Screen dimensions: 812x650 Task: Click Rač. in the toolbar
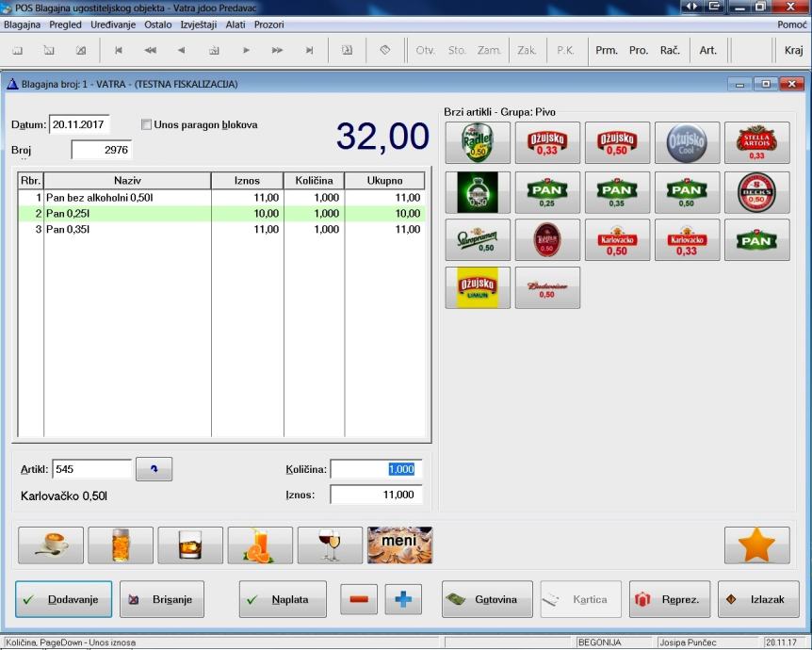click(670, 50)
